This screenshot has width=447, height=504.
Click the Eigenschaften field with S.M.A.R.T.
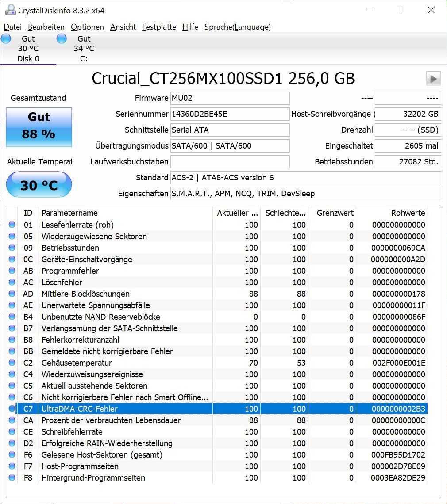305,194
